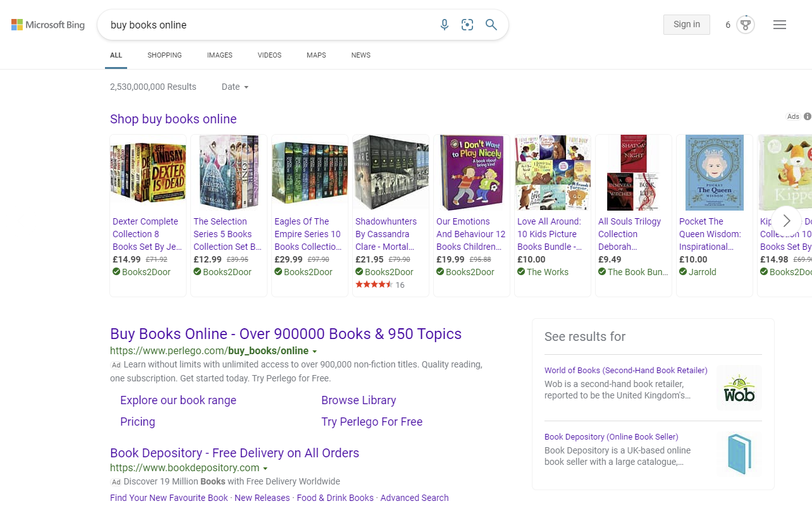Open visual search with the camera icon

(x=467, y=24)
